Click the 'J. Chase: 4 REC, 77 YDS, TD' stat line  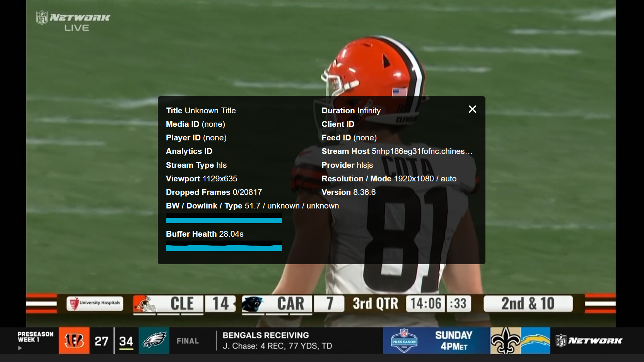[x=277, y=346]
